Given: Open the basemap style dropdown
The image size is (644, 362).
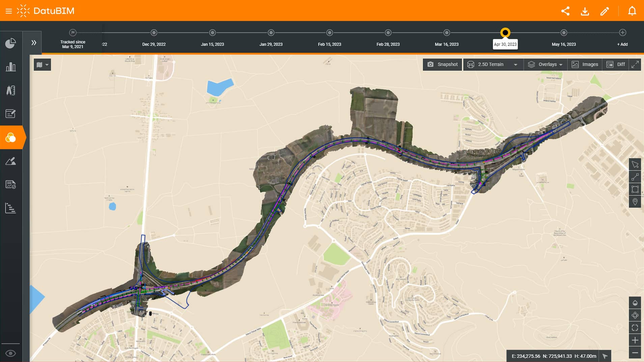Looking at the screenshot, I should 42,64.
